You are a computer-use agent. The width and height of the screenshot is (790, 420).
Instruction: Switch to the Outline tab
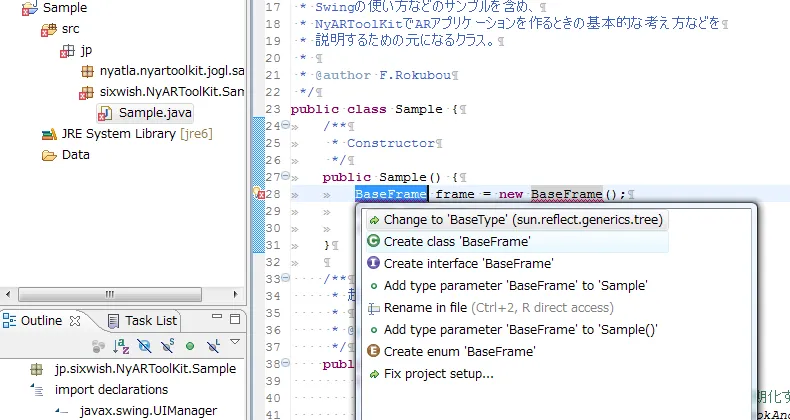pos(41,321)
